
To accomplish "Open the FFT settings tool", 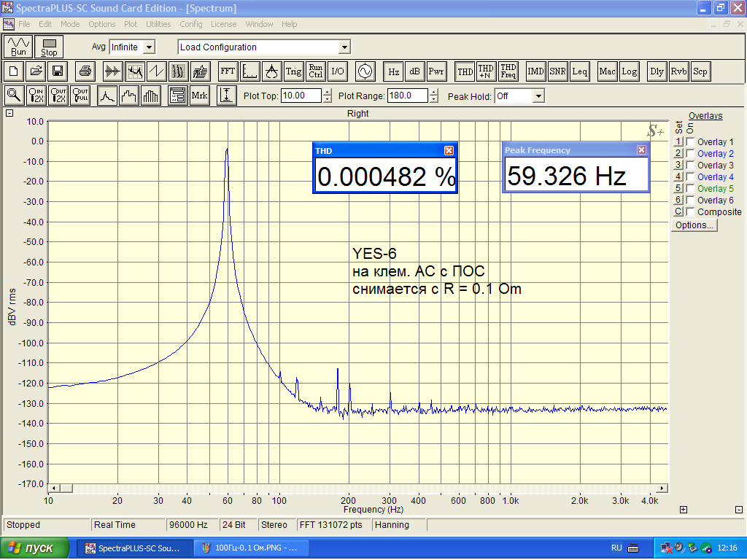I will [228, 71].
